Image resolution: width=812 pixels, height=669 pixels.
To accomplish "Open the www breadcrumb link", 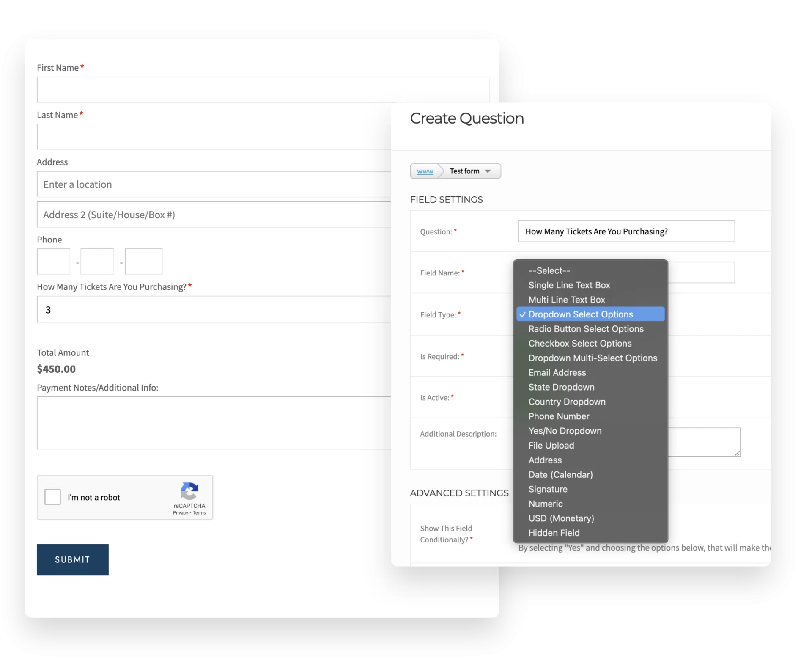I will (x=425, y=171).
